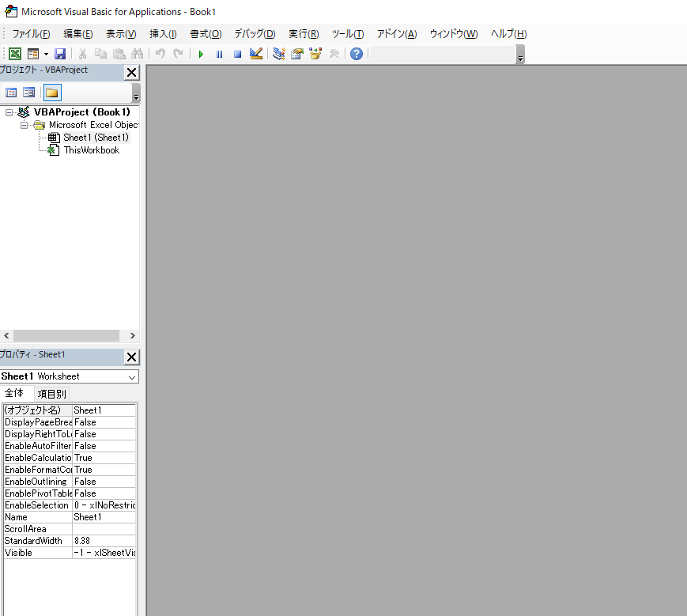Select VBAProject (Book1) in the tree
Viewport: 687px width, 616px height.
click(82, 112)
